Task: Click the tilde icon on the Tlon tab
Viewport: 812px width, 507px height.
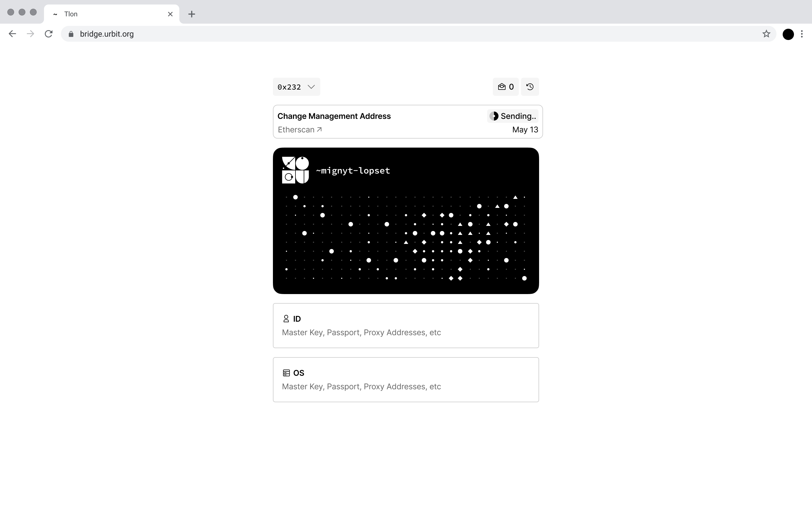Action: 55,14
